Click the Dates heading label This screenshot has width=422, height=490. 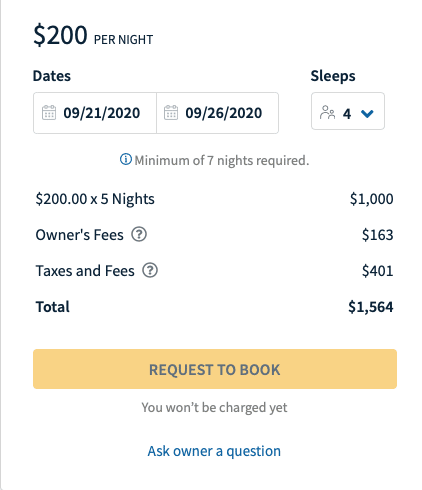click(x=52, y=76)
